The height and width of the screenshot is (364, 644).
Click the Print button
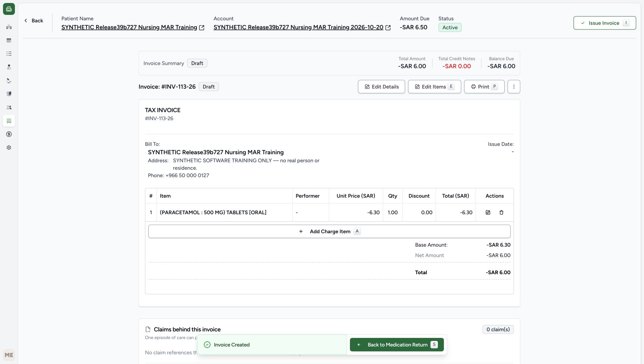pyautogui.click(x=484, y=87)
